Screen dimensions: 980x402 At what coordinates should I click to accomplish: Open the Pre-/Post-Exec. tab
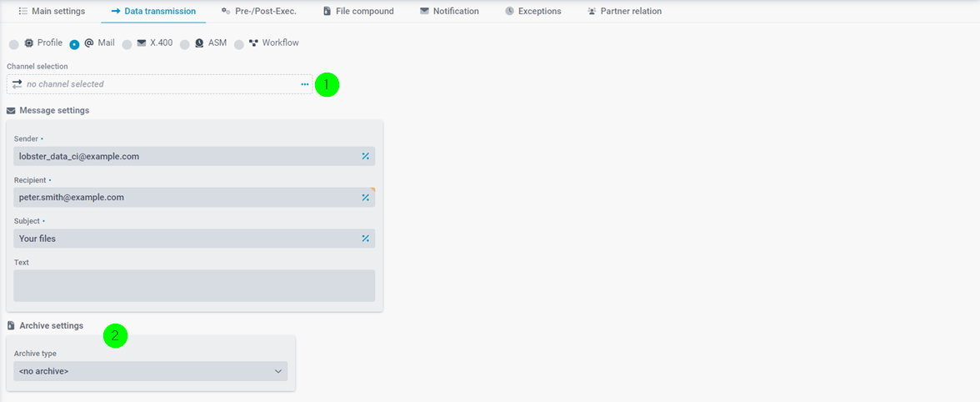pyautogui.click(x=258, y=11)
